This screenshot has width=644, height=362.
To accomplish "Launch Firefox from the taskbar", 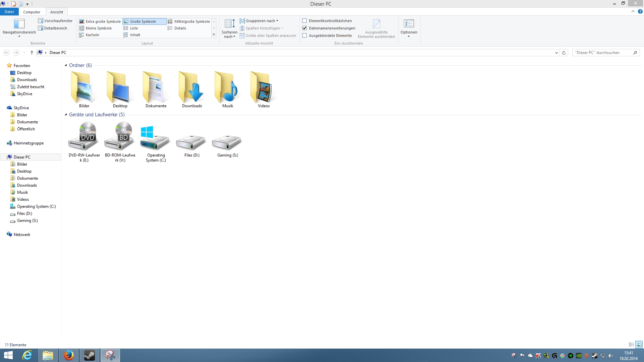I will 69,355.
